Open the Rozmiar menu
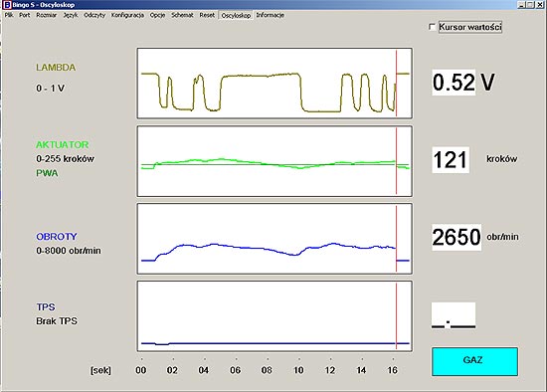Screen dimensions: 547x392 point(47,15)
